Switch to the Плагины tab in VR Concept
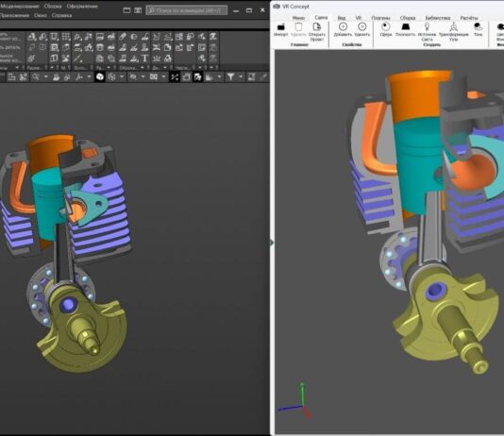Viewport: 504px width, 436px height. pyautogui.click(x=381, y=18)
